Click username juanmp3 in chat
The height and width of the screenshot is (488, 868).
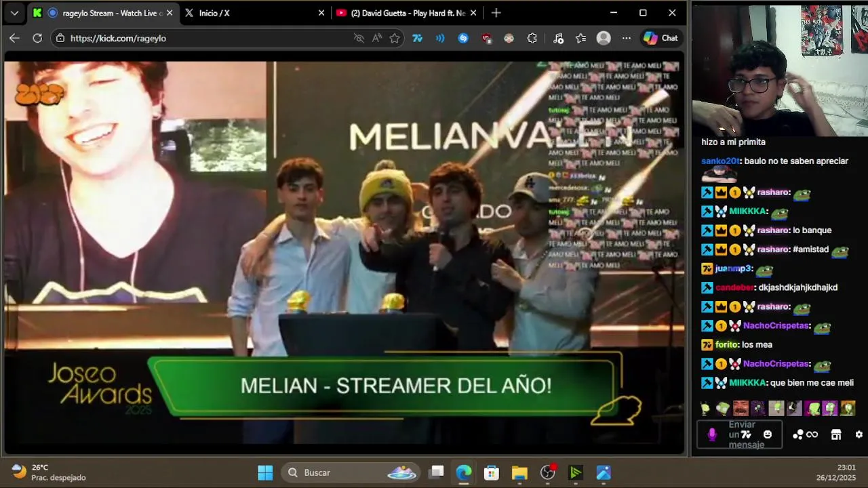pyautogui.click(x=733, y=268)
